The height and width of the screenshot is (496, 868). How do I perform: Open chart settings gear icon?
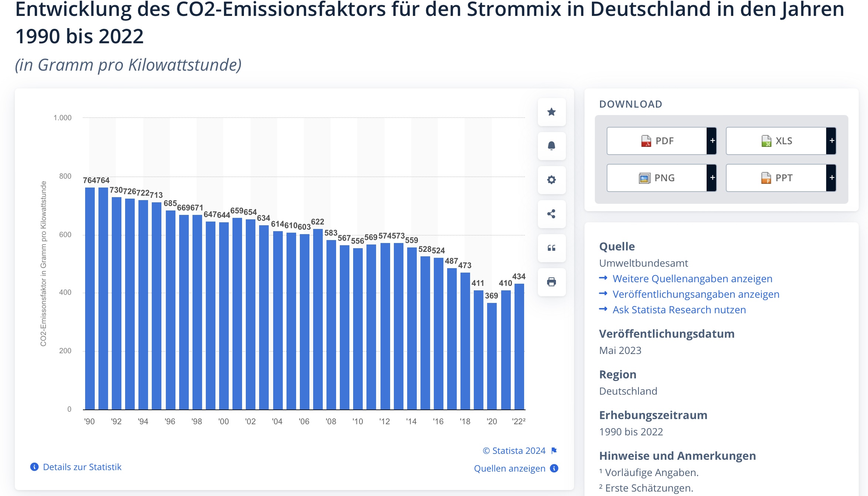click(x=552, y=180)
